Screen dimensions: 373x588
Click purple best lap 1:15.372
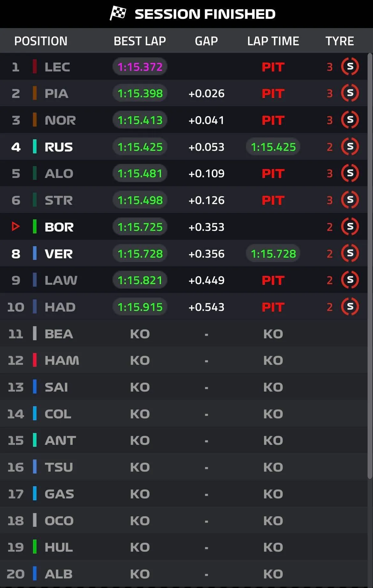point(140,67)
